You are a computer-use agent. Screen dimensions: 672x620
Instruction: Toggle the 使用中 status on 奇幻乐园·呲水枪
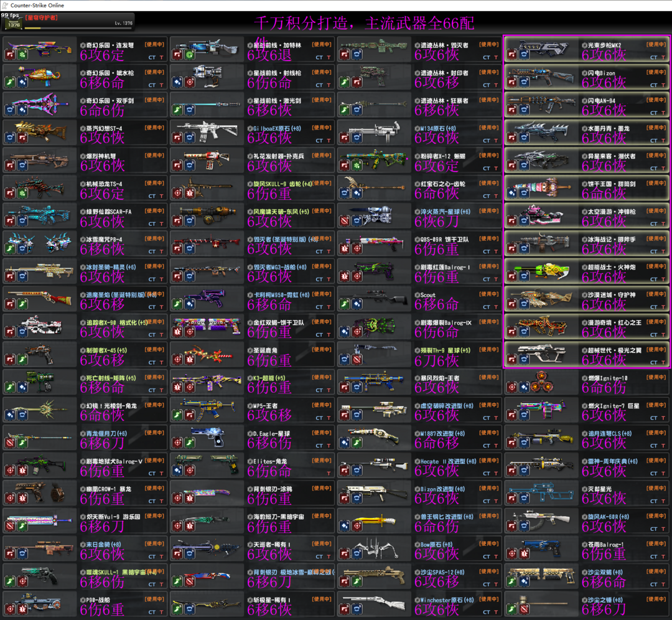pos(155,72)
